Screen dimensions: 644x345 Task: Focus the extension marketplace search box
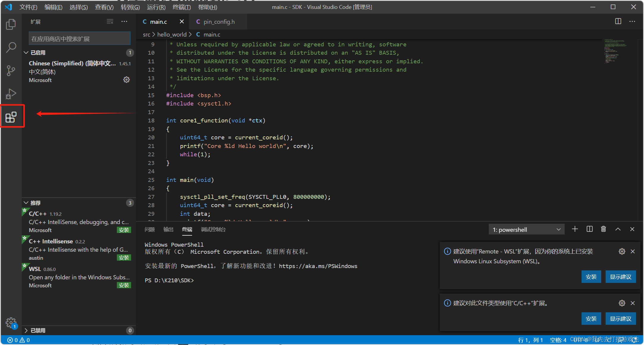click(x=79, y=39)
